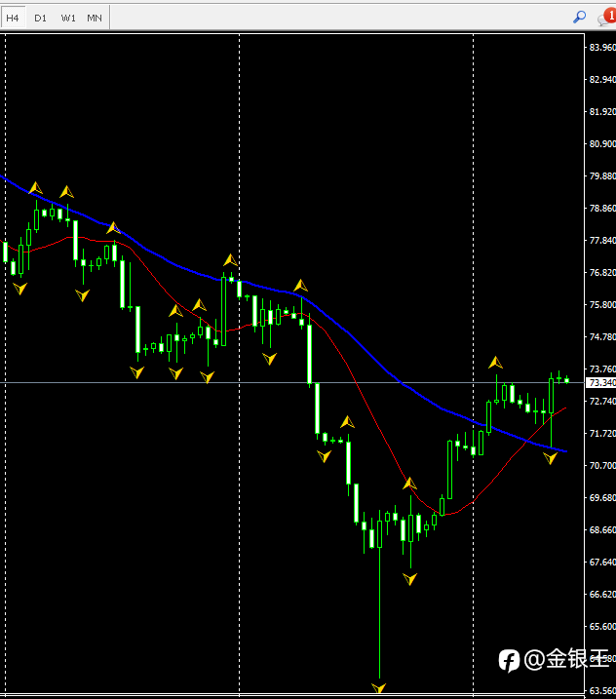The width and height of the screenshot is (616, 699).
Task: Click the 77.840 price scale label
Action: pos(602,240)
